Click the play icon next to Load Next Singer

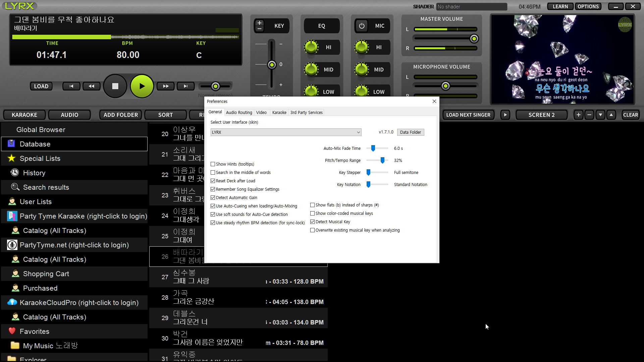coord(505,115)
